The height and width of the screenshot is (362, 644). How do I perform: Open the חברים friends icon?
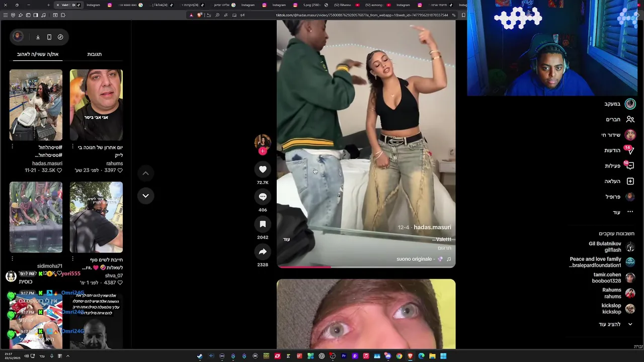click(630, 119)
